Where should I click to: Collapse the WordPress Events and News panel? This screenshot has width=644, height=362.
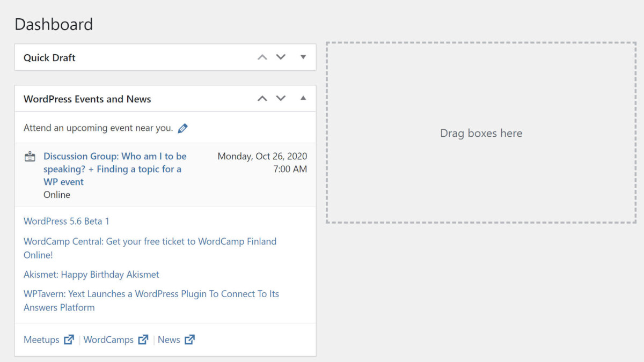click(303, 98)
